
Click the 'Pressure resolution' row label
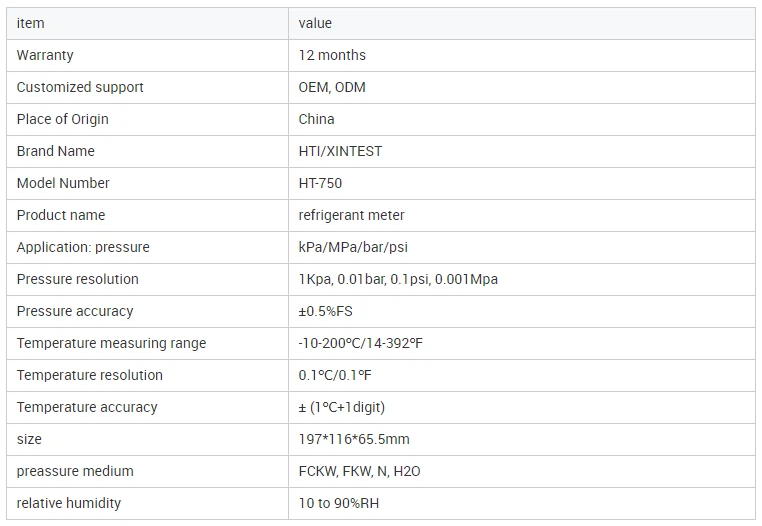[78, 279]
